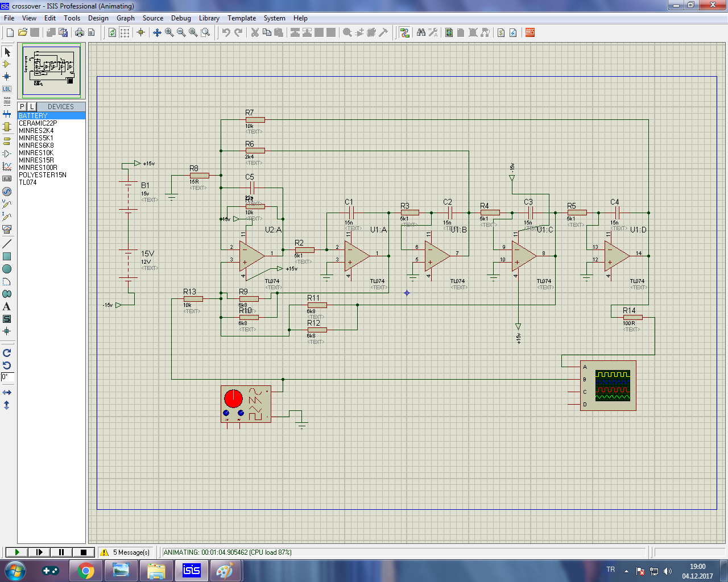Select the Virtual Instruments mode icon
The width and height of the screenshot is (728, 582).
pos(7,229)
